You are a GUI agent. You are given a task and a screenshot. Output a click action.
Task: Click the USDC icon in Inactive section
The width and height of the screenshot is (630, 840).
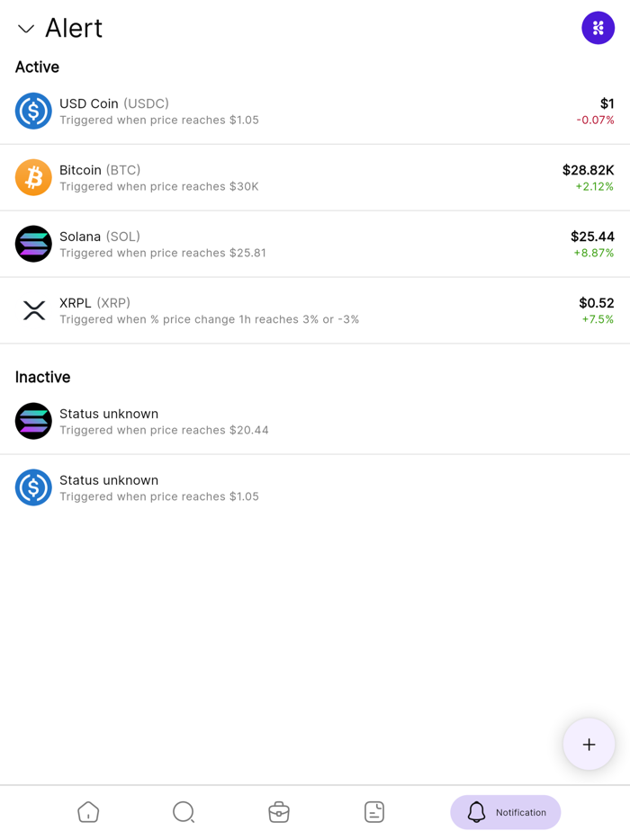[33, 488]
